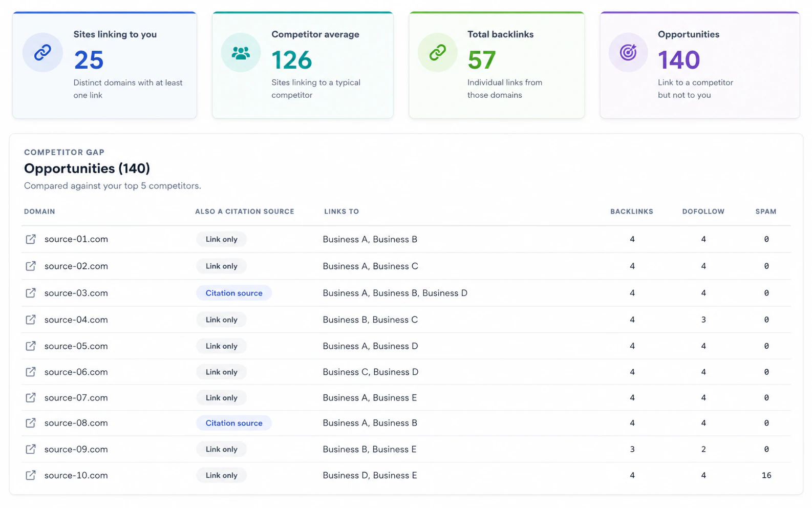This screenshot has height=508, width=812.
Task: Open external link icon for source-05.com
Action: click(31, 346)
